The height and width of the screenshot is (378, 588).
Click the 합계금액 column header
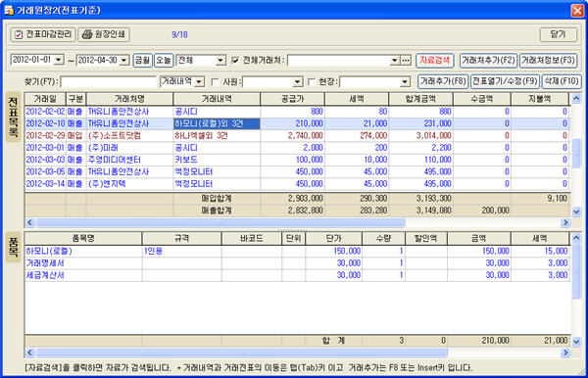pos(420,99)
